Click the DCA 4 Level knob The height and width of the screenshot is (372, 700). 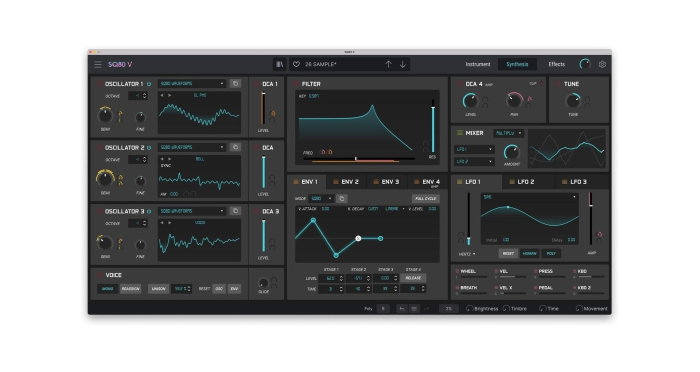click(470, 101)
